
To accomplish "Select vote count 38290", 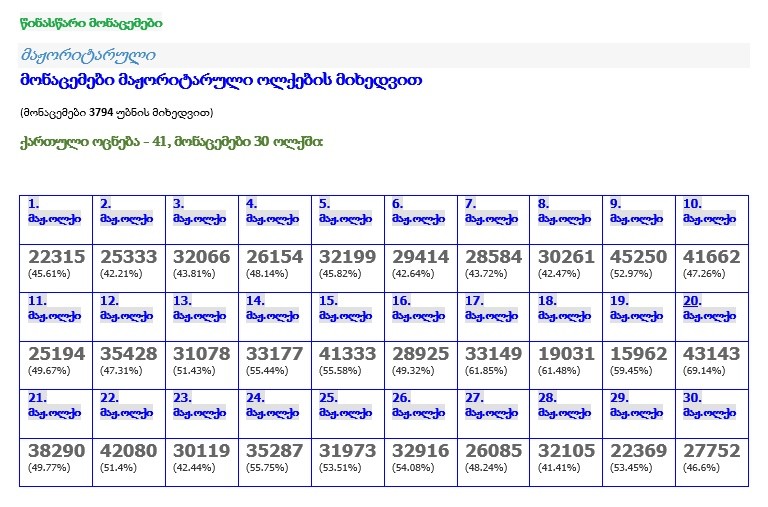I will click(56, 451).
